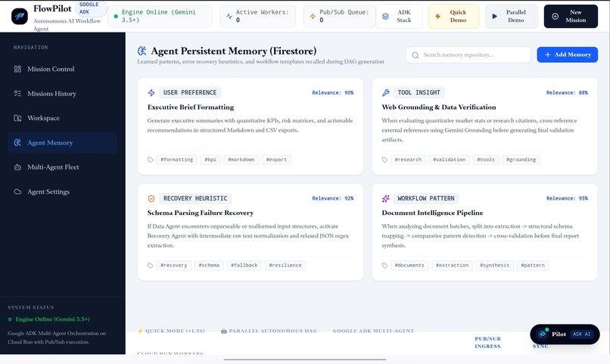This screenshot has height=364, width=610.
Task: Open the ADK Stack view
Action: (399, 17)
